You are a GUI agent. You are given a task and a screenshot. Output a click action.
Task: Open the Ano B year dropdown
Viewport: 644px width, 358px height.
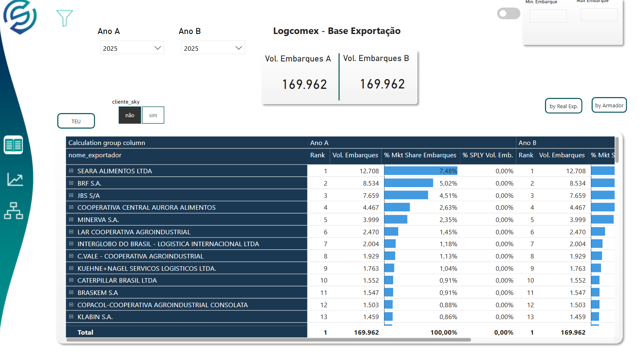click(x=213, y=48)
